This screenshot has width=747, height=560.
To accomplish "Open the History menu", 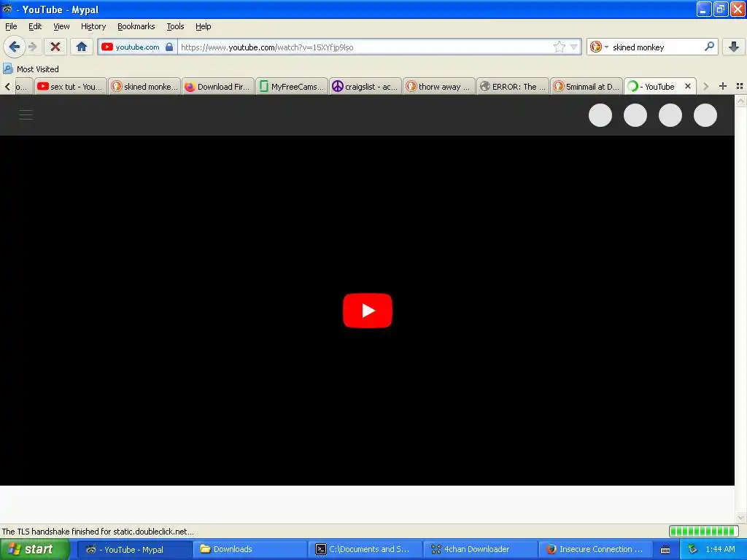I will (93, 26).
